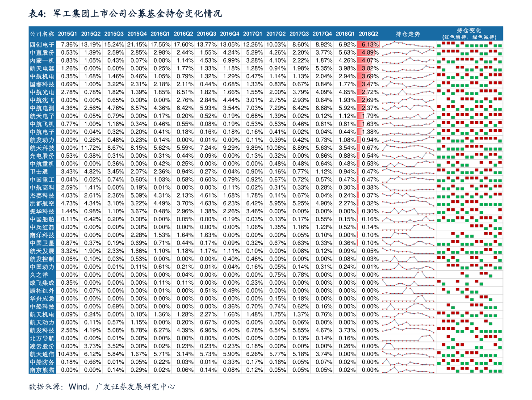Viewport: 532px width, 400px height.
Task: Click the company name 中航机电
Action: (x=42, y=76)
